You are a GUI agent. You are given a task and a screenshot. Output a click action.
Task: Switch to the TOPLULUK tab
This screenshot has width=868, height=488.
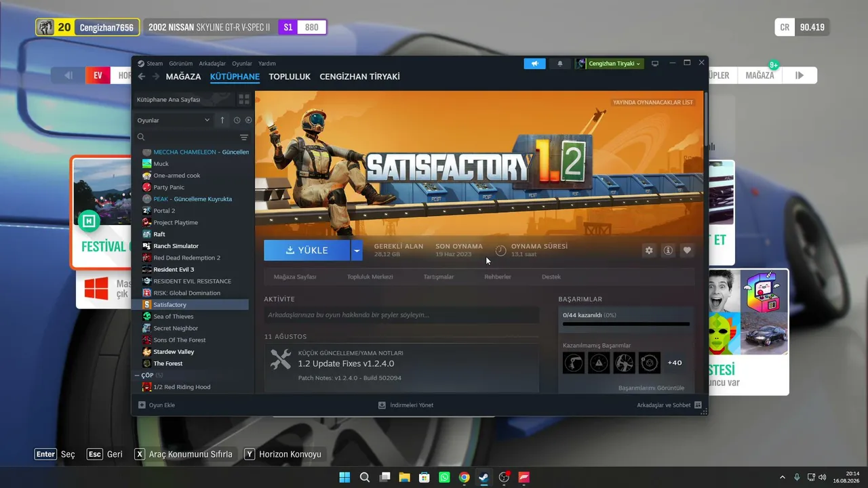pos(290,77)
